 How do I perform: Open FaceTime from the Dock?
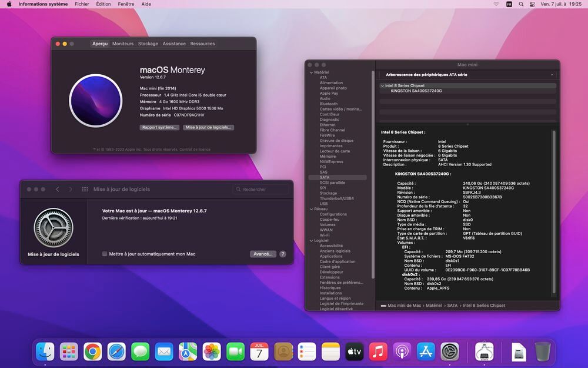click(236, 352)
